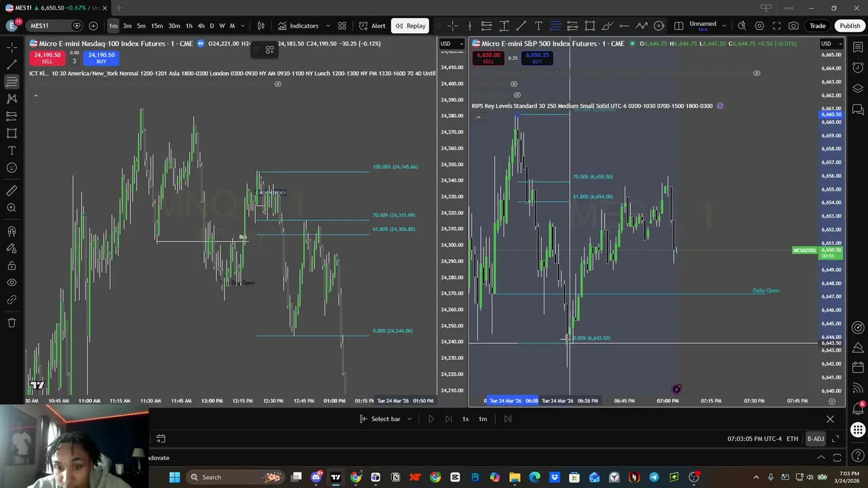Open the left chart USD currency dropdown

coord(452,44)
